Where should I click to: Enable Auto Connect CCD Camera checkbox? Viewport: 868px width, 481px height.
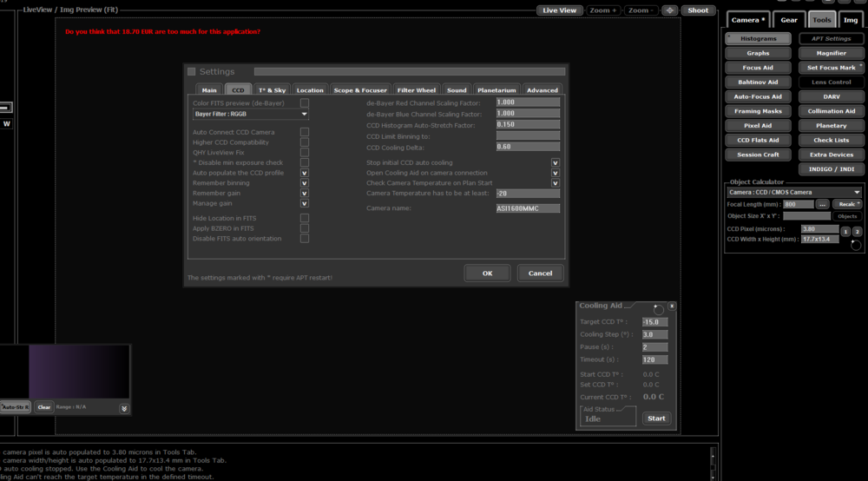[x=305, y=132]
